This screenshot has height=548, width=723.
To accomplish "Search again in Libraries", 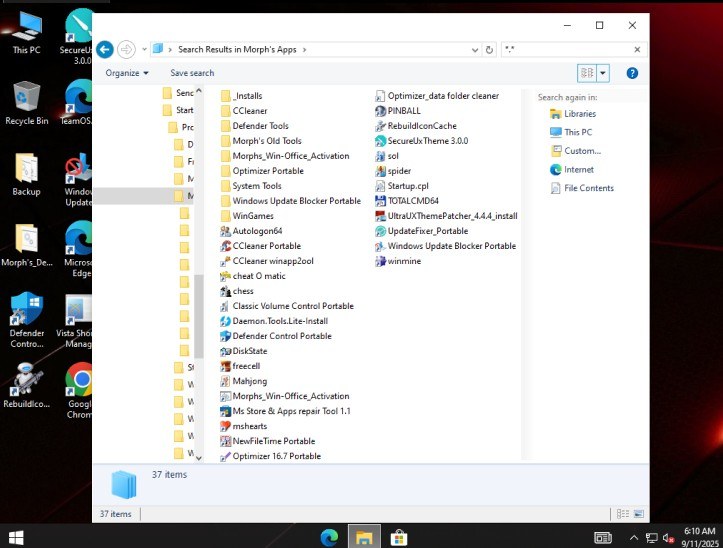I will click(573, 114).
